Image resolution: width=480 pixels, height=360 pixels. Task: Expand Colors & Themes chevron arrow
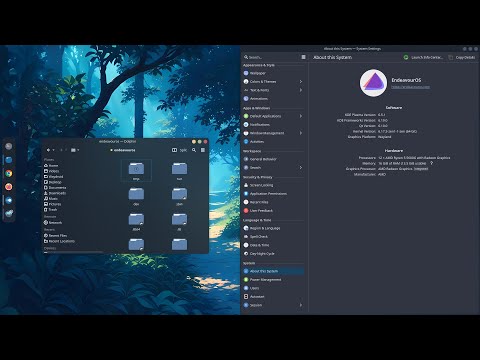pos(301,81)
